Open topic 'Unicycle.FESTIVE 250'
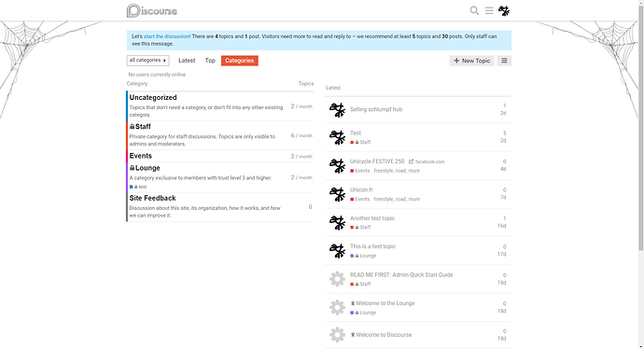 point(377,161)
